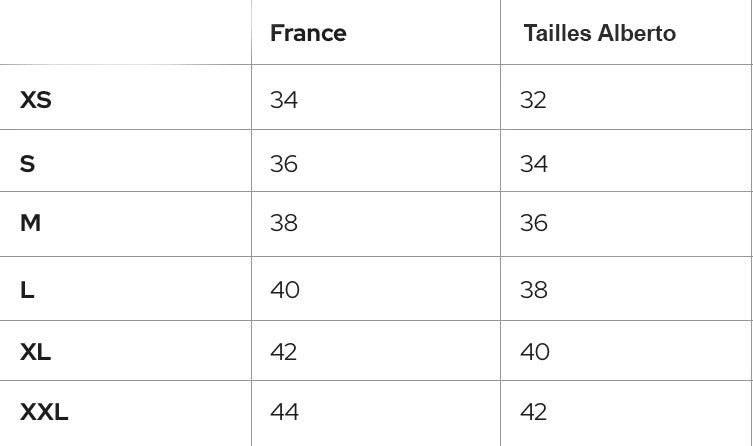Click France size 36 in S row
This screenshot has width=753, height=446.
click(284, 163)
